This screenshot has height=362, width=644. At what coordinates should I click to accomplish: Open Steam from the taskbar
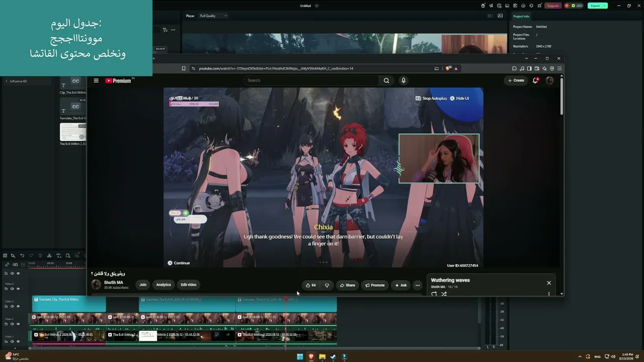click(x=333, y=357)
